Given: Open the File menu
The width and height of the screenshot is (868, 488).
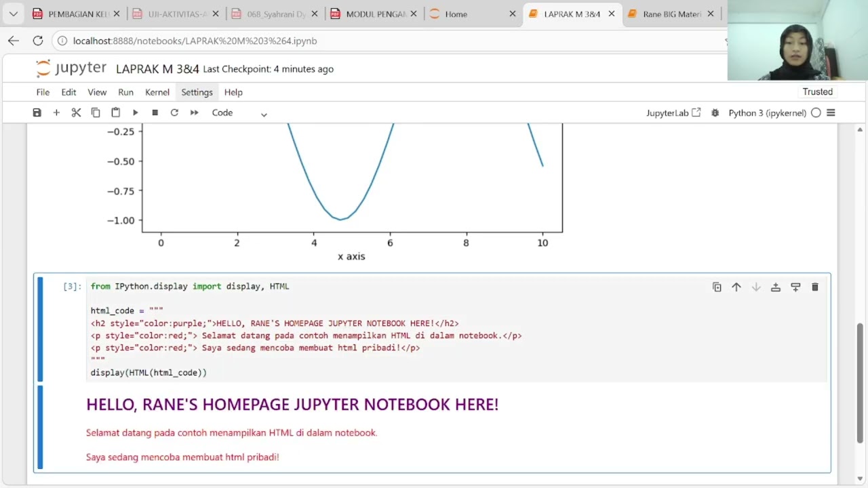Looking at the screenshot, I should 43,92.
